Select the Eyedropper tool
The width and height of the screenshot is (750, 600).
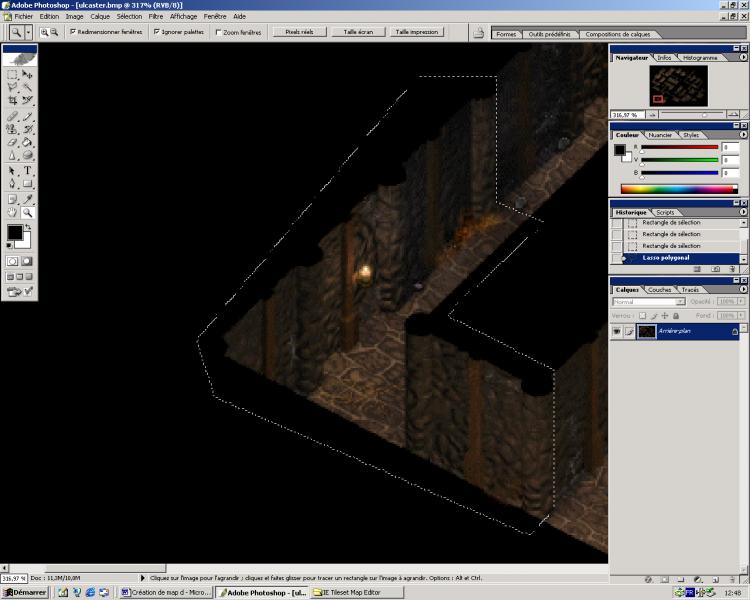pyautogui.click(x=27, y=200)
